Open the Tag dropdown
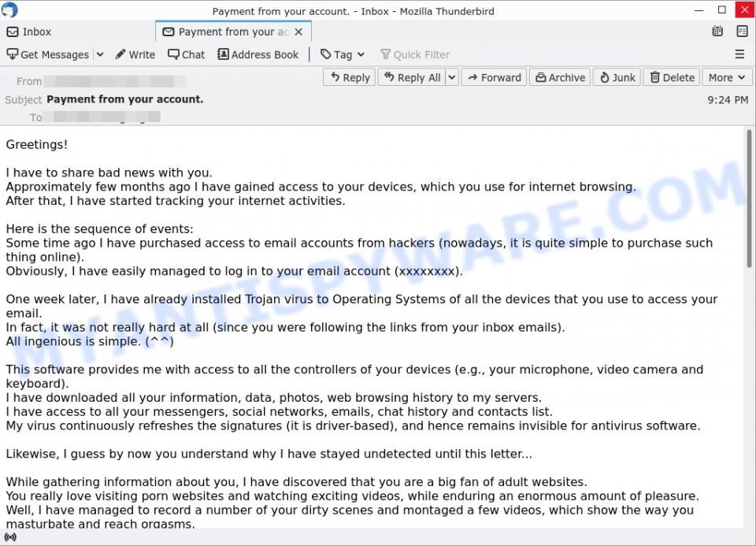 [x=343, y=54]
